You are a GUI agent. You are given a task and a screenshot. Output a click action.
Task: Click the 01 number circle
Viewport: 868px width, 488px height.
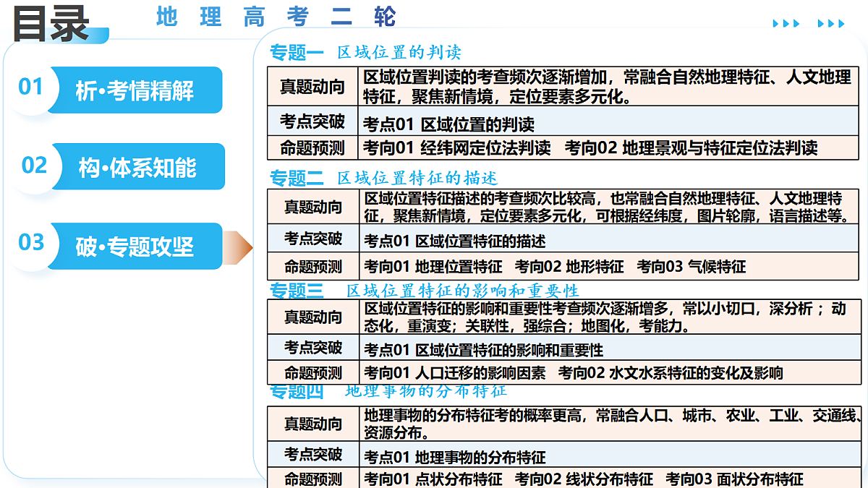click(x=31, y=87)
